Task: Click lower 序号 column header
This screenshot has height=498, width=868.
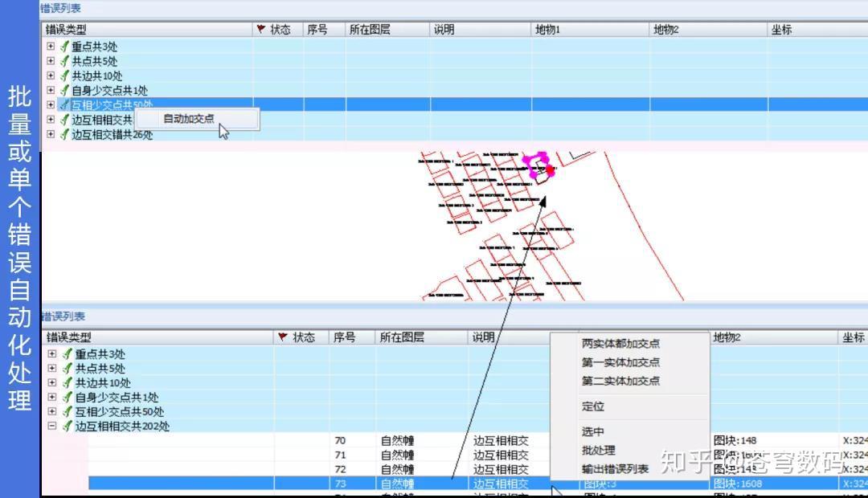Action: [x=353, y=337]
